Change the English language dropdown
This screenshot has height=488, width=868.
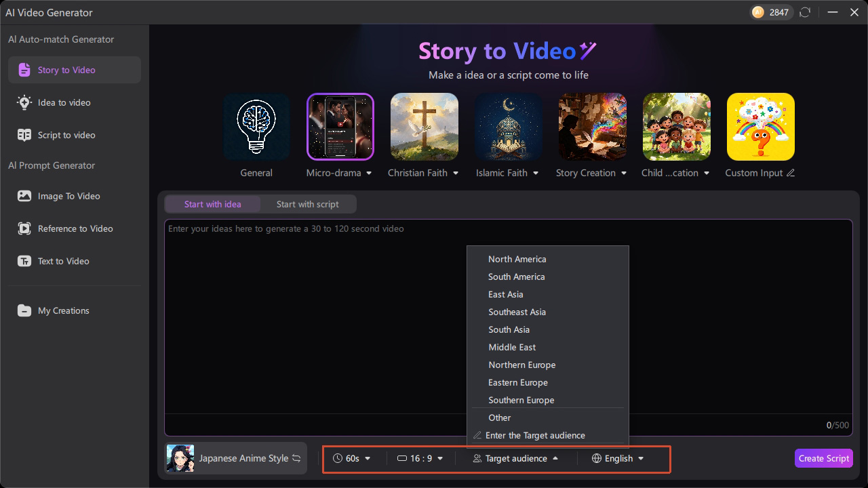tap(618, 458)
